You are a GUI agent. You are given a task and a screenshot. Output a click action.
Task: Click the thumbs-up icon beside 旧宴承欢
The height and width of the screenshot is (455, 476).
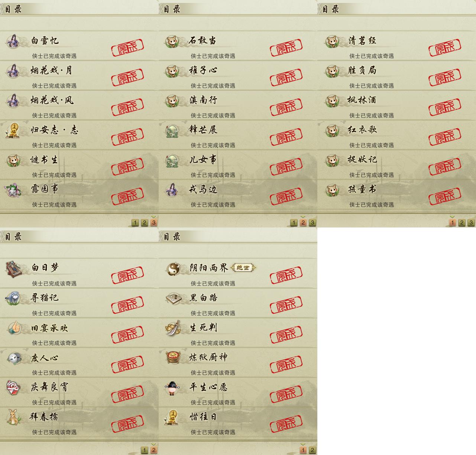tap(14, 328)
